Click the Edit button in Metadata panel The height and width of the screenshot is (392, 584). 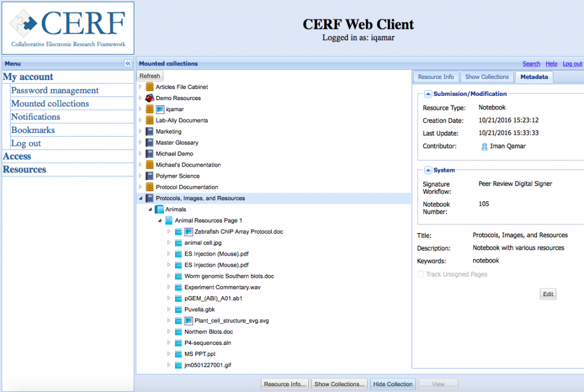[547, 294]
